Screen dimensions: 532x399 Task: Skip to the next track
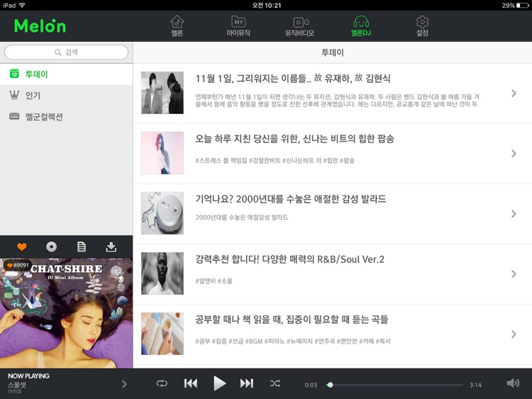(247, 383)
